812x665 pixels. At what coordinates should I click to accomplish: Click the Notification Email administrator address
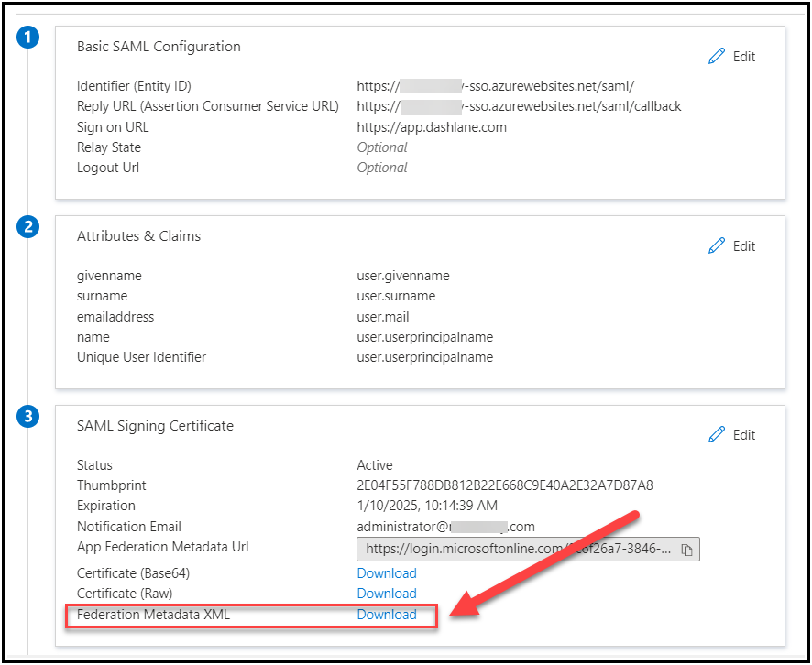[445, 527]
